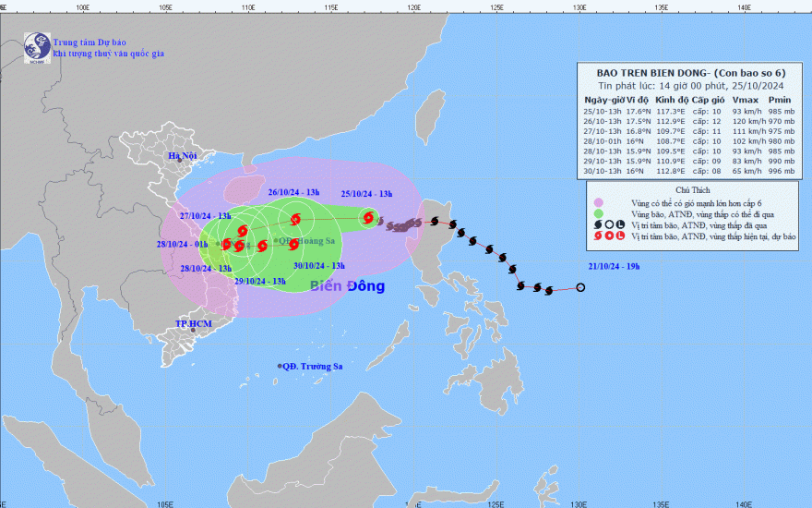Click the black storm symbol in the legend
Viewport: 812px width, 508px height.
coord(602,224)
